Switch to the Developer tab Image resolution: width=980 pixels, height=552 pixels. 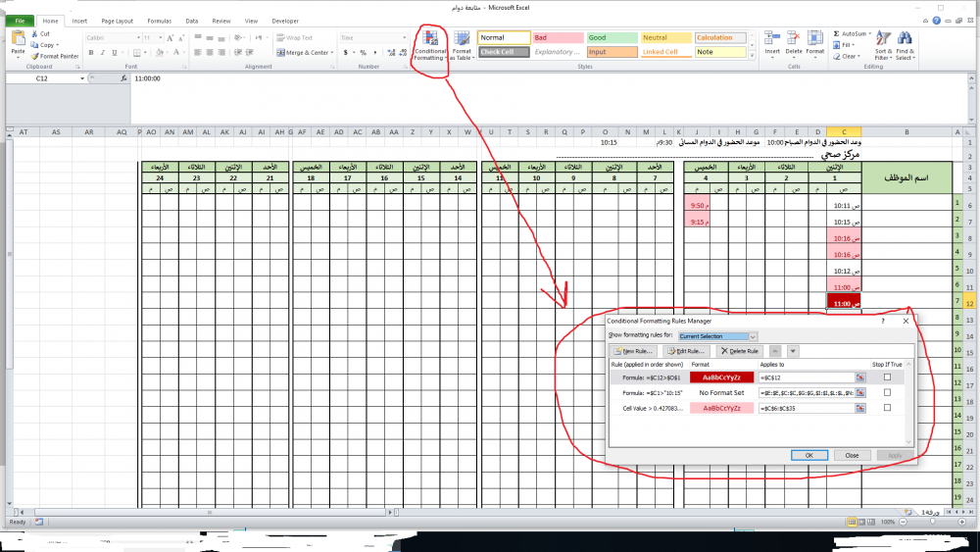click(285, 22)
